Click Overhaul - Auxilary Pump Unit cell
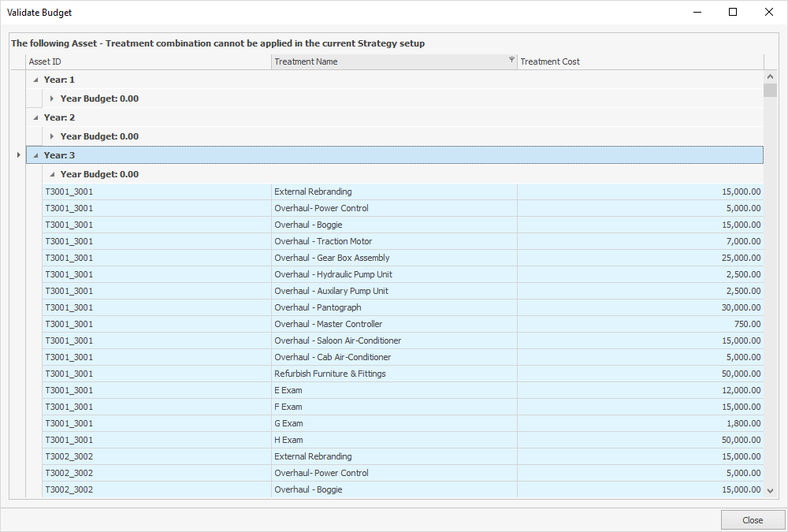The image size is (788, 532). click(x=394, y=291)
